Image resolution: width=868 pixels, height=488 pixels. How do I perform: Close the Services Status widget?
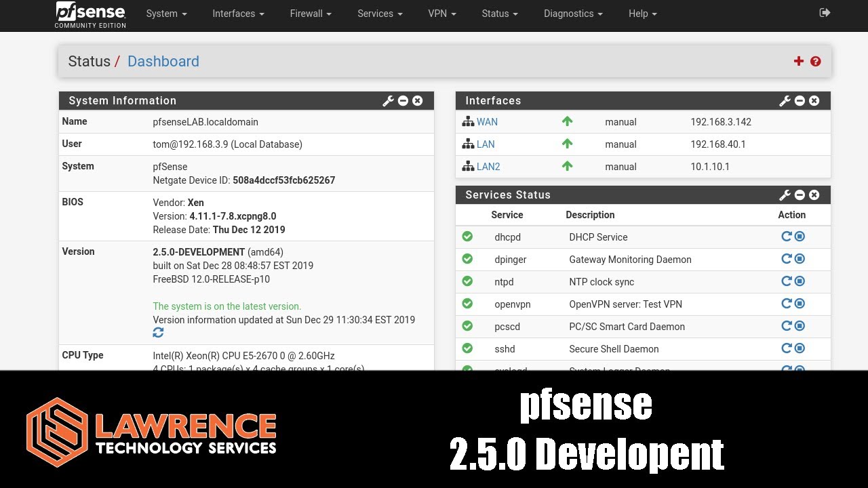[x=814, y=195]
